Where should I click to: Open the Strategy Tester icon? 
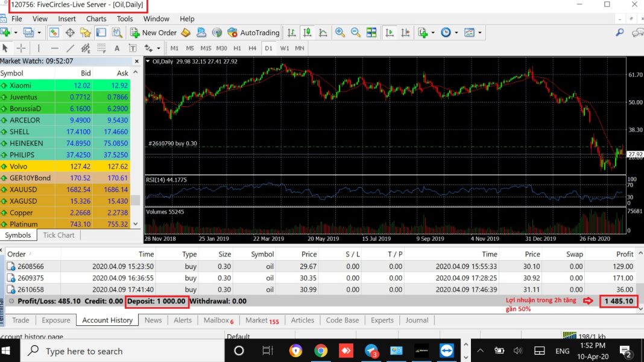(117, 33)
